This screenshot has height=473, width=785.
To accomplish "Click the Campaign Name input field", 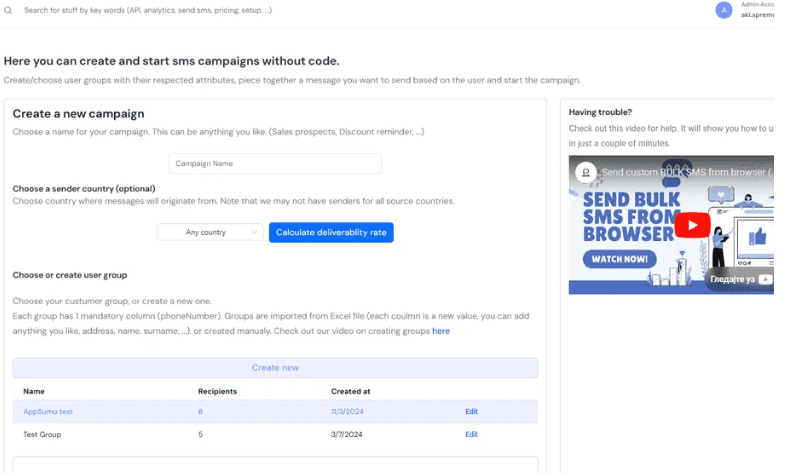I will coord(275,164).
